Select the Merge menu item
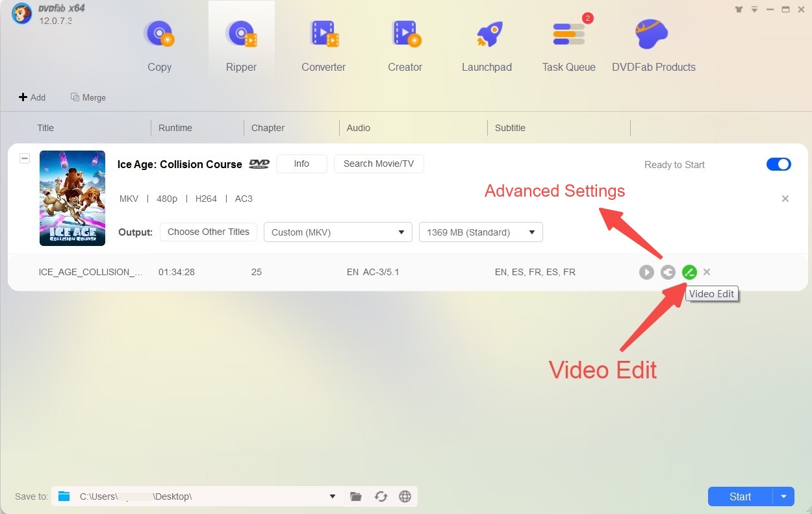The image size is (812, 514). (88, 97)
